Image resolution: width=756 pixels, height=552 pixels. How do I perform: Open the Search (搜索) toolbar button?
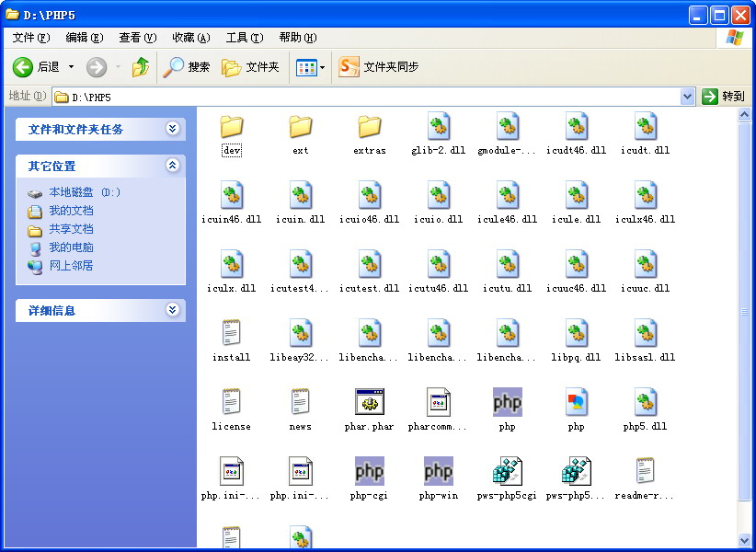186,67
